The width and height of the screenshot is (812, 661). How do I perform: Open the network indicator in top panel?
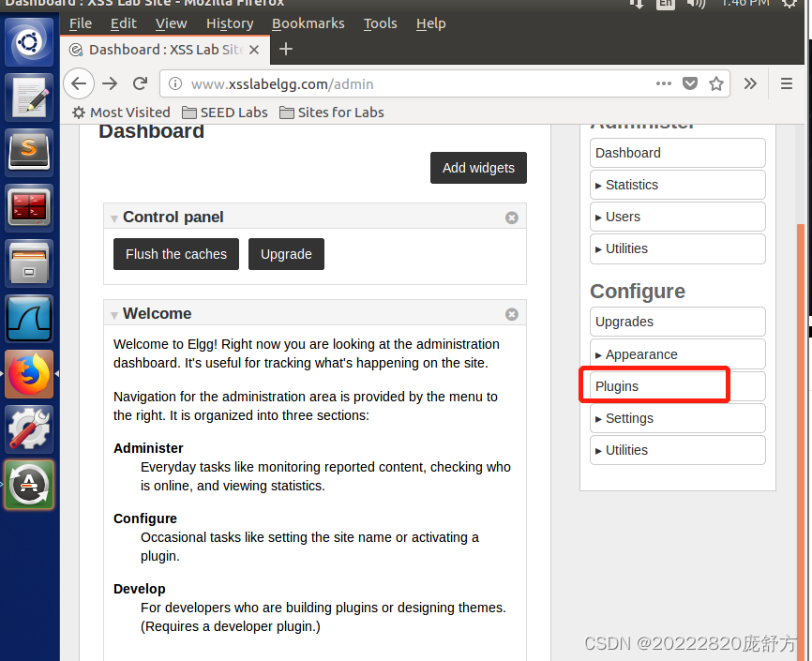pyautogui.click(x=637, y=4)
